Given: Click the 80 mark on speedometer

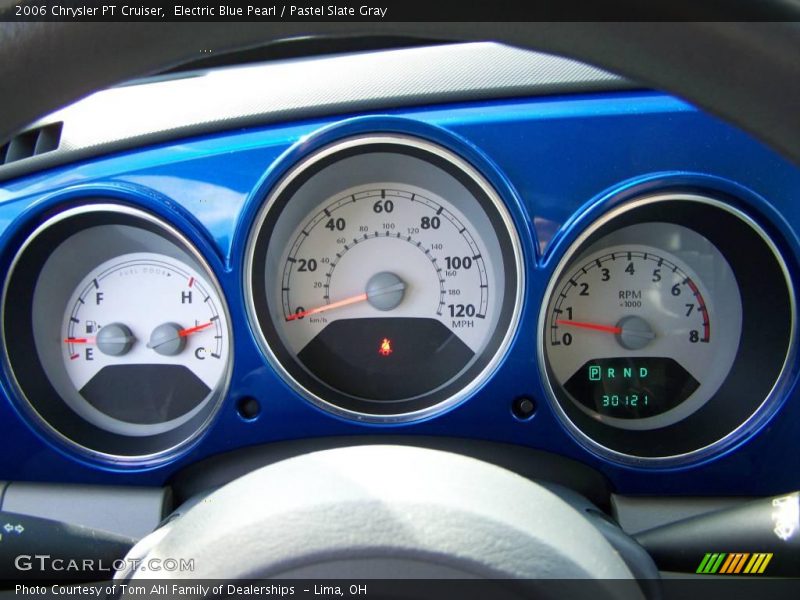Looking at the screenshot, I should coord(430,223).
